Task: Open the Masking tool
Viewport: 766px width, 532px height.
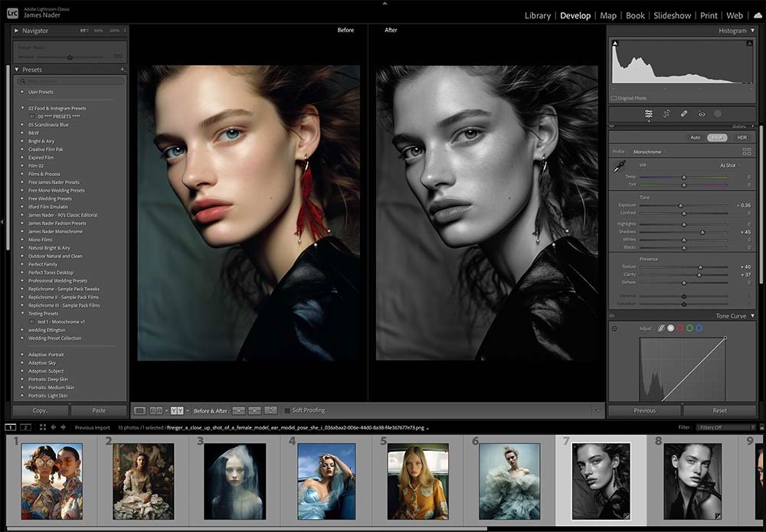Action: click(x=718, y=113)
